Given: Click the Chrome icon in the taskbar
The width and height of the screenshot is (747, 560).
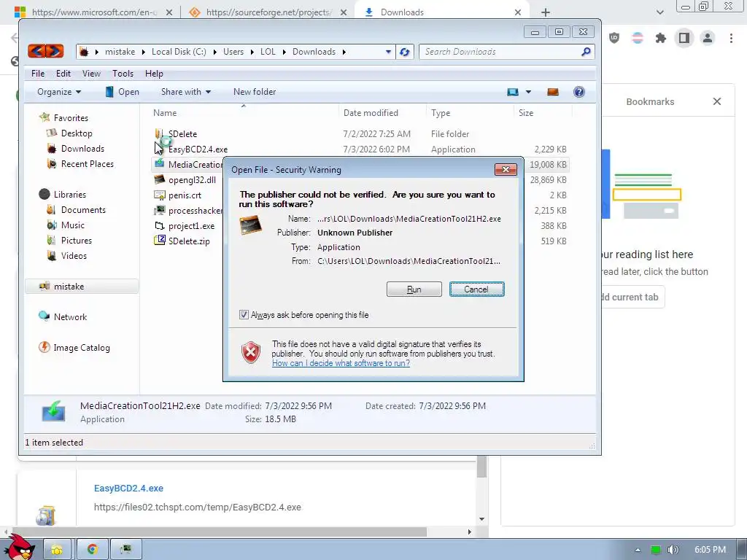Looking at the screenshot, I should 93,549.
